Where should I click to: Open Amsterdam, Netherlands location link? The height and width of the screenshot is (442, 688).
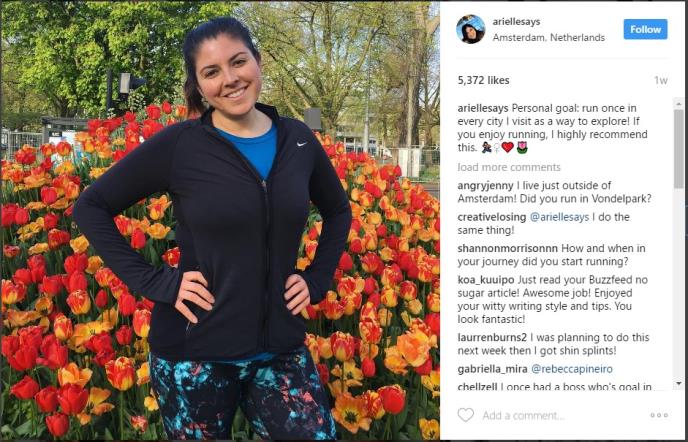[548, 38]
